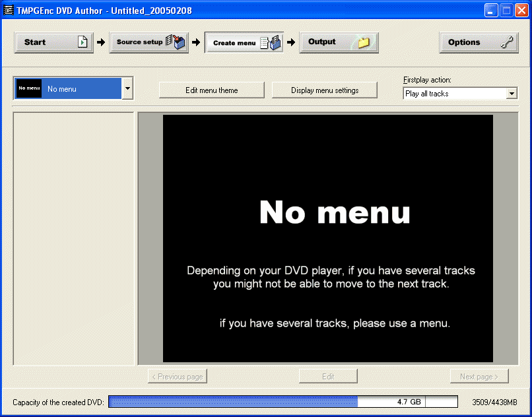Viewport: 532px width, 417px height.
Task: Close the TMPGEnc DVD Author window
Action: click(521, 11)
